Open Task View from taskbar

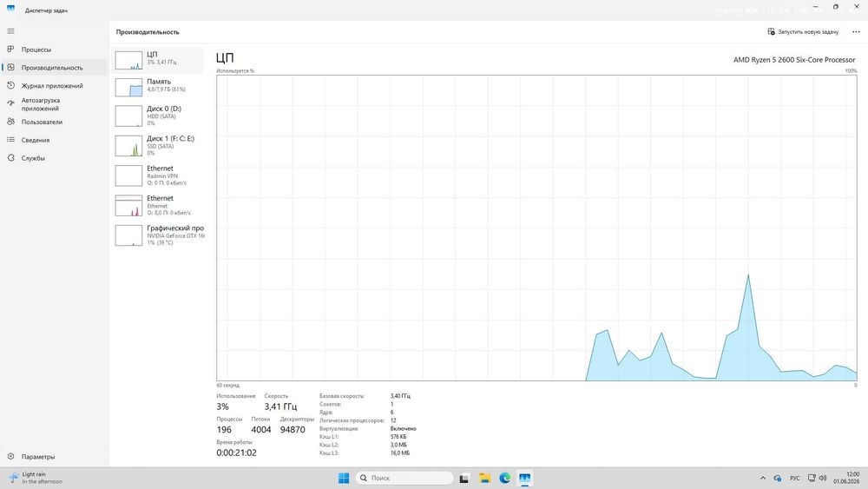464,478
